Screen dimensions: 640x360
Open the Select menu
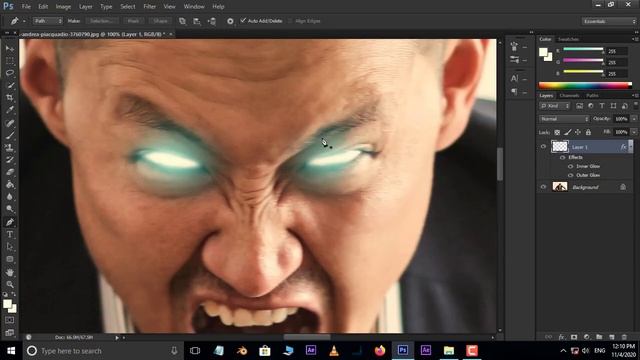pos(127,7)
